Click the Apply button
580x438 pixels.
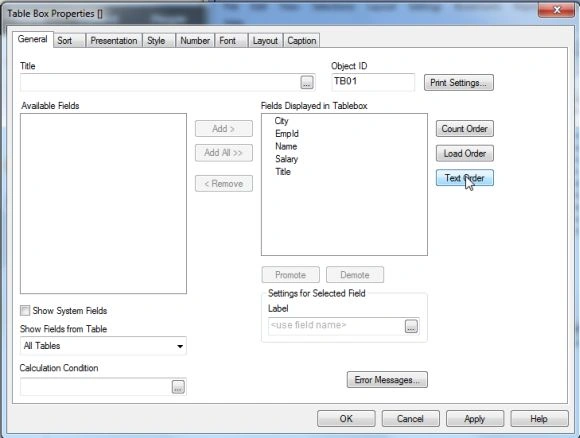click(x=475, y=418)
